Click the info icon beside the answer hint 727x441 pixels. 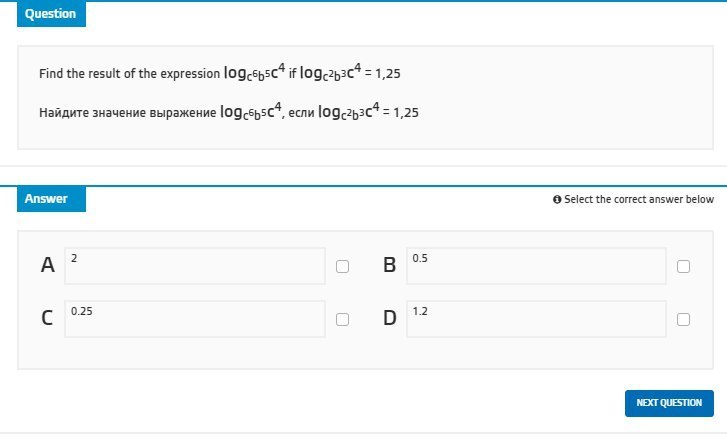557,200
